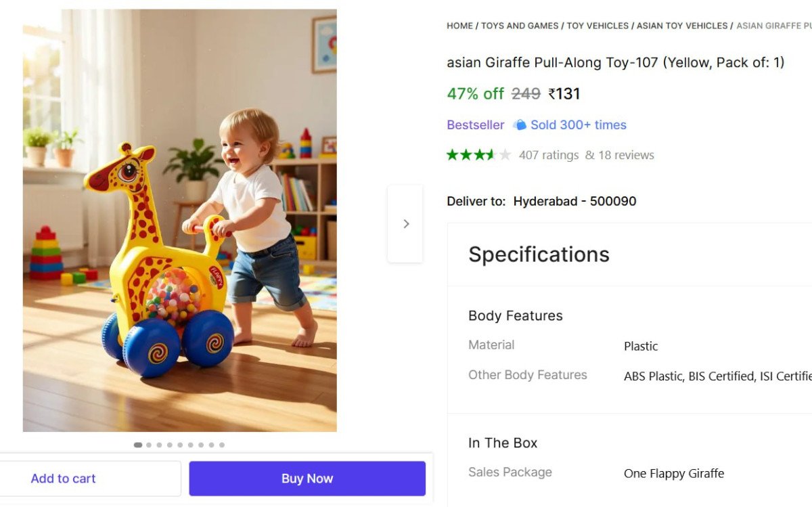
Task: Select the active first carousel dot
Action: click(138, 445)
